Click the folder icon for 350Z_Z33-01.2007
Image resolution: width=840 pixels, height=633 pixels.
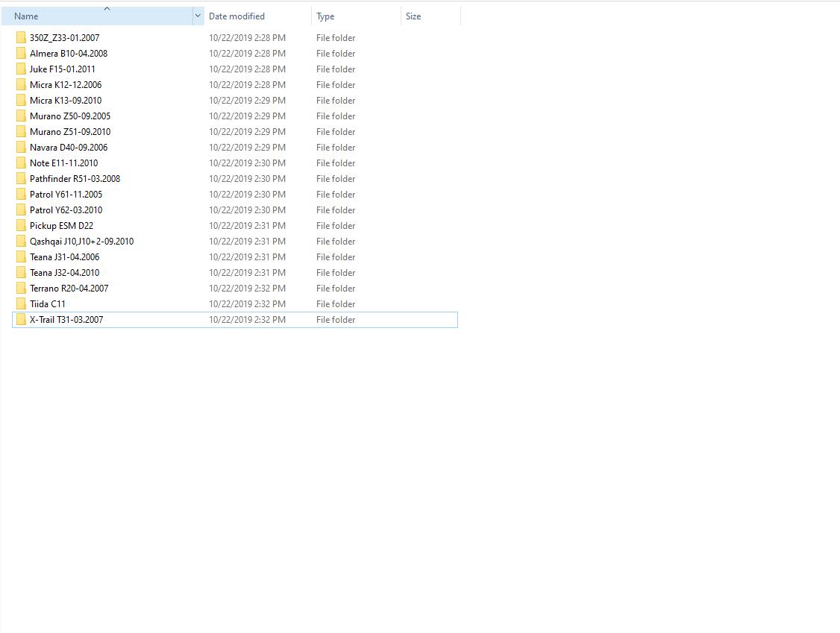(21, 37)
